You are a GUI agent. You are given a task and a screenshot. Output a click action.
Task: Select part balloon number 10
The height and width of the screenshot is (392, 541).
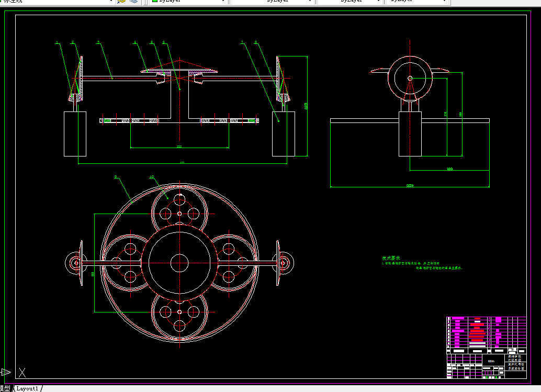click(x=152, y=177)
